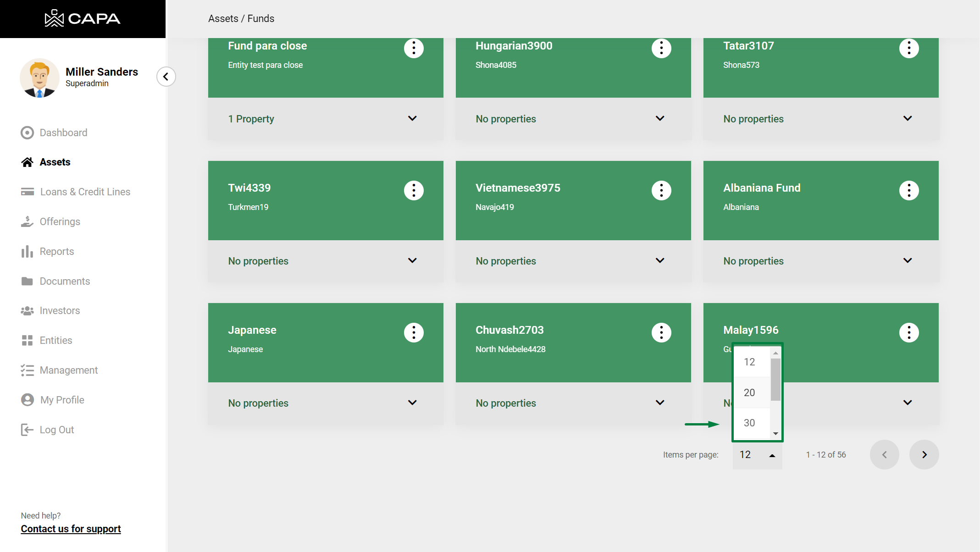The height and width of the screenshot is (552, 980).
Task: Open the Investors menu item
Action: (x=60, y=310)
